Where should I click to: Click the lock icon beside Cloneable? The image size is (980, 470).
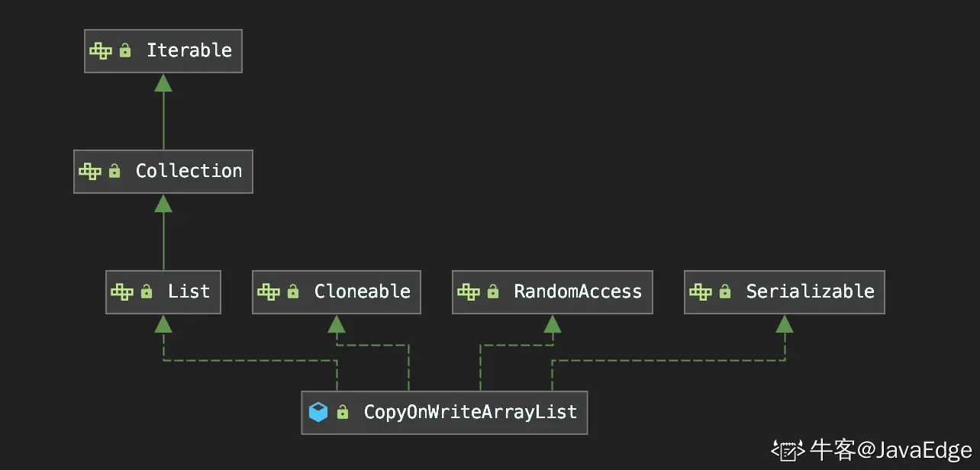pyautogui.click(x=293, y=291)
